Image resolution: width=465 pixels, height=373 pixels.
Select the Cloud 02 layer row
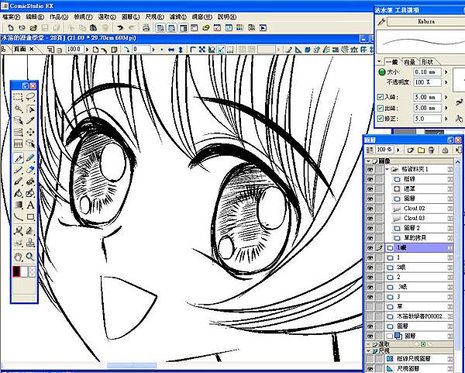pyautogui.click(x=422, y=208)
